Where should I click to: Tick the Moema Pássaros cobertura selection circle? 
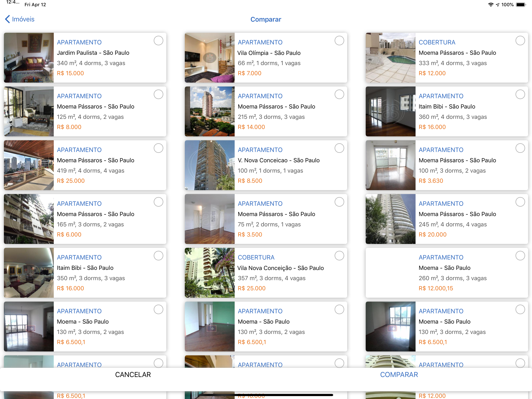520,41
